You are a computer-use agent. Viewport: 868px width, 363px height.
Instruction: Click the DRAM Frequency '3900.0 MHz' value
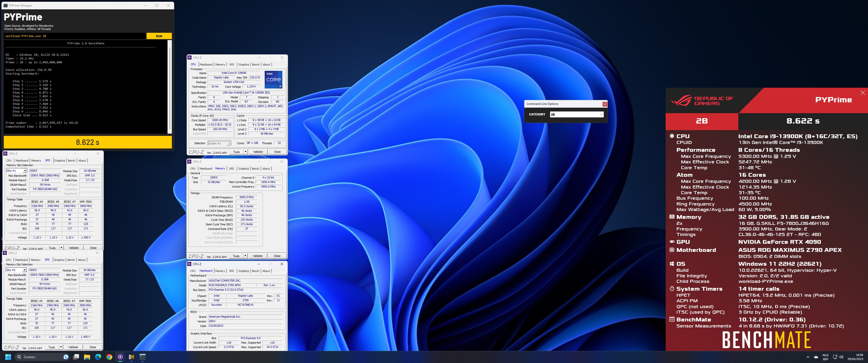246,197
